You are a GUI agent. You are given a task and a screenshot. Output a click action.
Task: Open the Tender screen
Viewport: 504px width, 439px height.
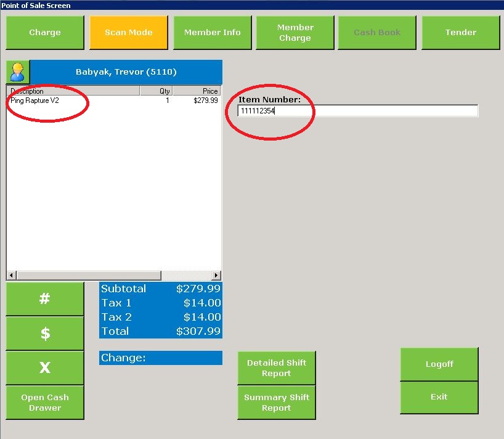point(461,33)
